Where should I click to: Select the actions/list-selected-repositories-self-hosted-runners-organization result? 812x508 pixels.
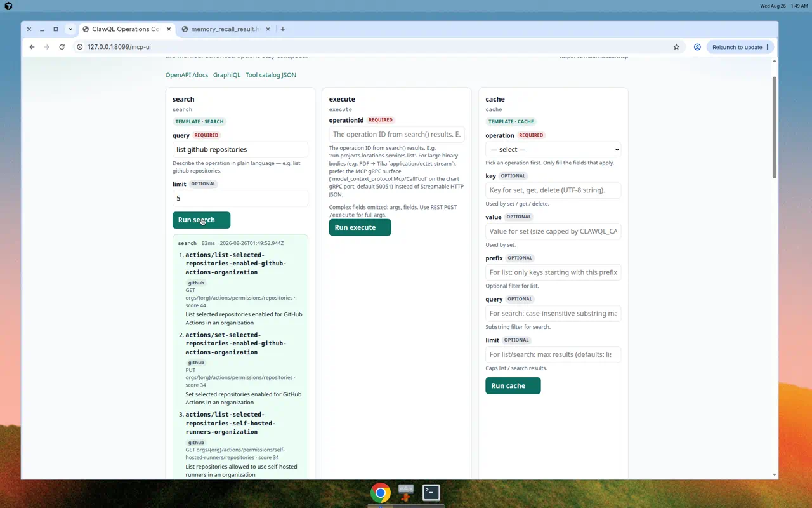pos(230,424)
